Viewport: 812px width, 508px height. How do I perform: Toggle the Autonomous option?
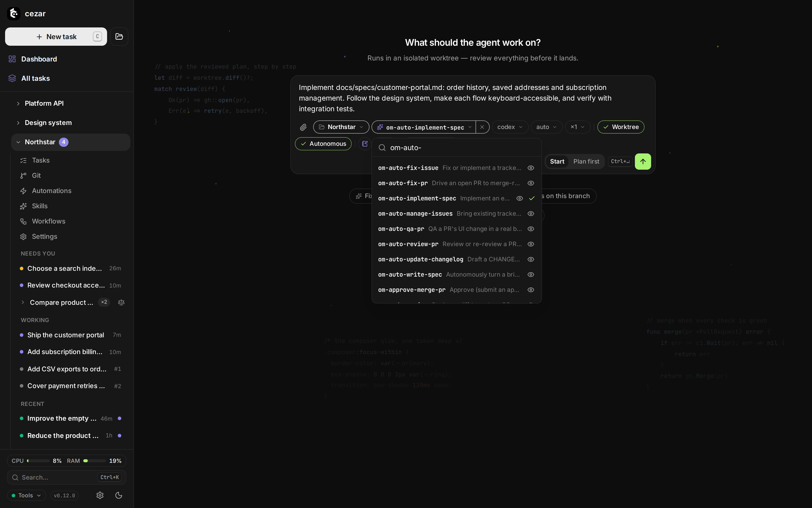pos(323,144)
